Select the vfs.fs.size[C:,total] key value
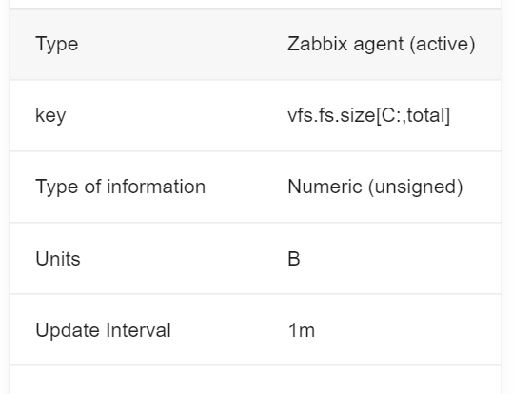Image resolution: width=532 pixels, height=394 pixels. click(x=369, y=115)
